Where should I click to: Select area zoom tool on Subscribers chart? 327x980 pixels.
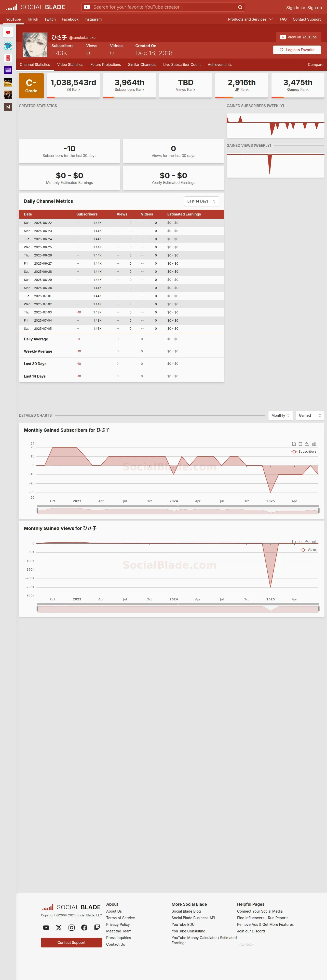pos(293,444)
